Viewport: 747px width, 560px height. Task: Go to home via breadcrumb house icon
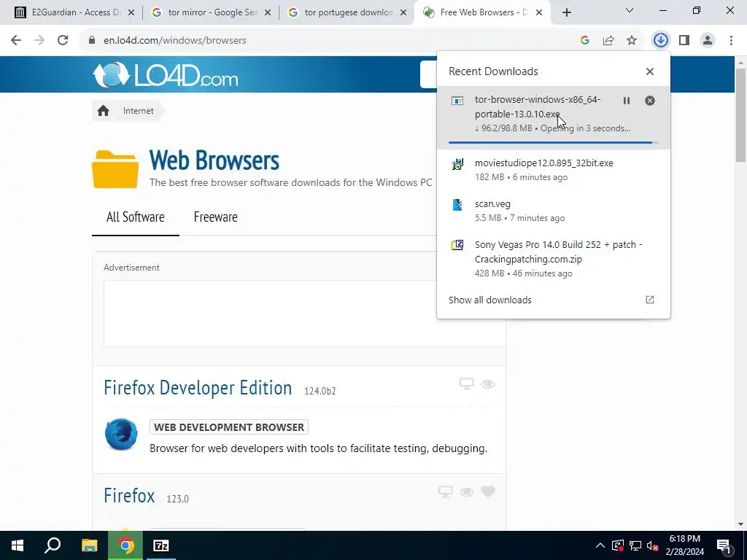point(104,111)
